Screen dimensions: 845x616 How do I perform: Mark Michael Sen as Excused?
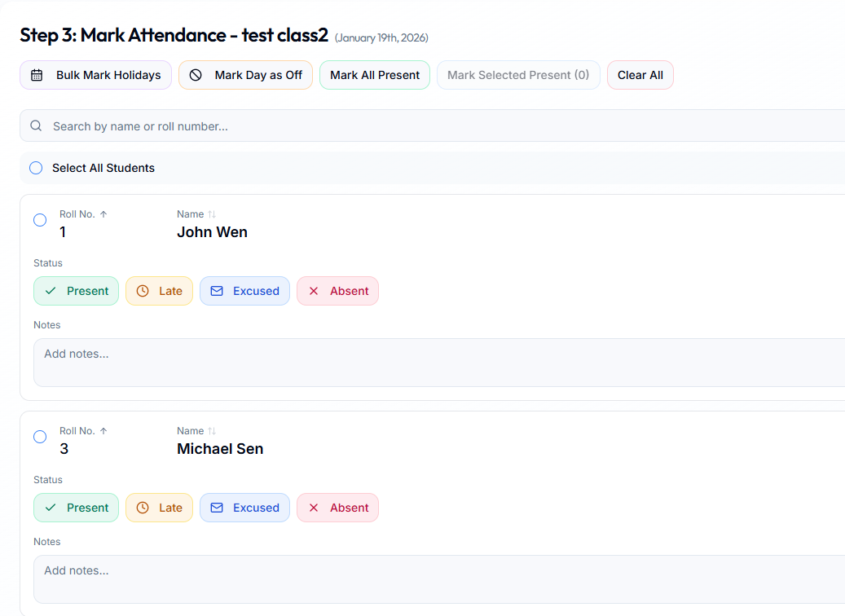[244, 508]
